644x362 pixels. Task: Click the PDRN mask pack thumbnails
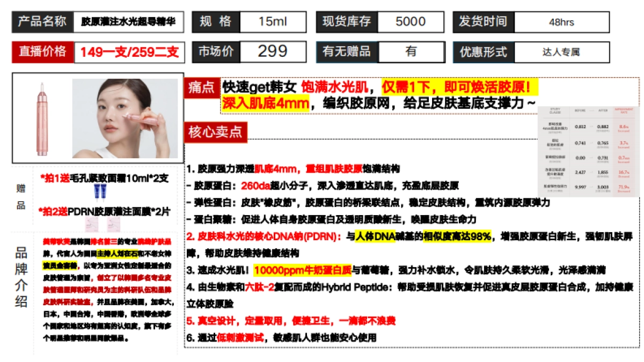tap(103, 224)
